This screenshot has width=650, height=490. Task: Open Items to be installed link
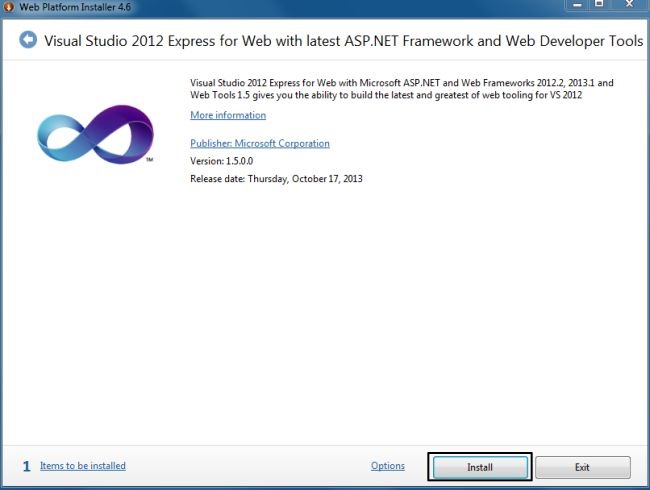pos(83,466)
